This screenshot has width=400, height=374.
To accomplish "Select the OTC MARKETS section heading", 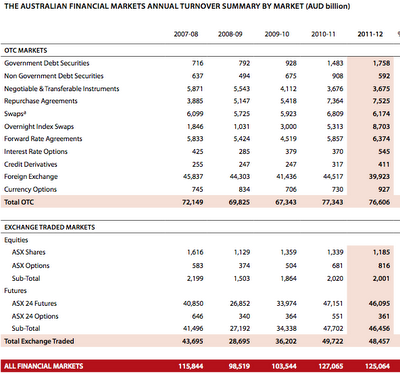I will (26, 51).
